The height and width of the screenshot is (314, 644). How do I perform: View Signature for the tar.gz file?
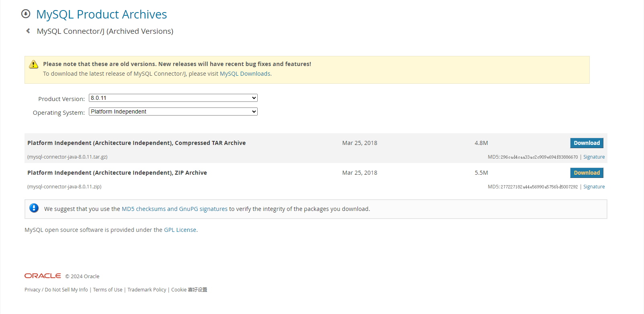[594, 157]
